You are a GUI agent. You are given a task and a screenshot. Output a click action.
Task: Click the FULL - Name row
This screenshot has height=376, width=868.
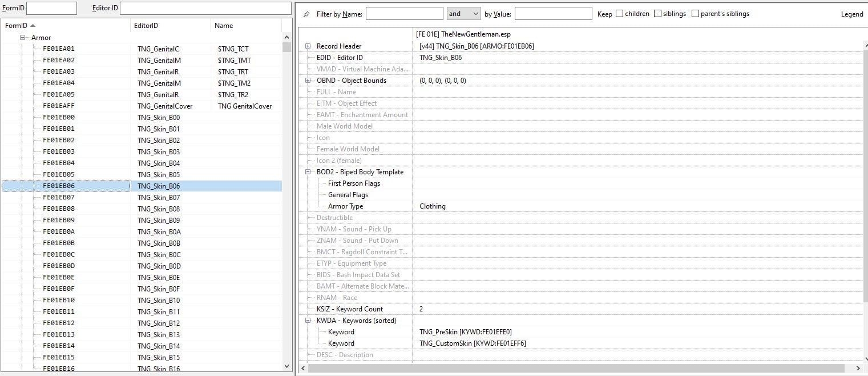click(x=580, y=92)
